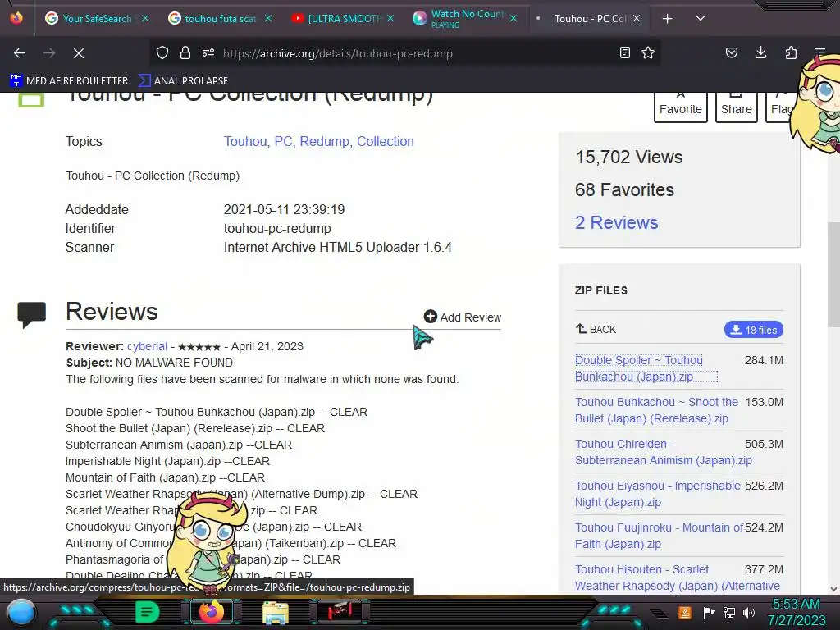Download Touhou Hisouten Scarlet Weather Rhapsody zip
This screenshot has width=840, height=630.
point(677,577)
